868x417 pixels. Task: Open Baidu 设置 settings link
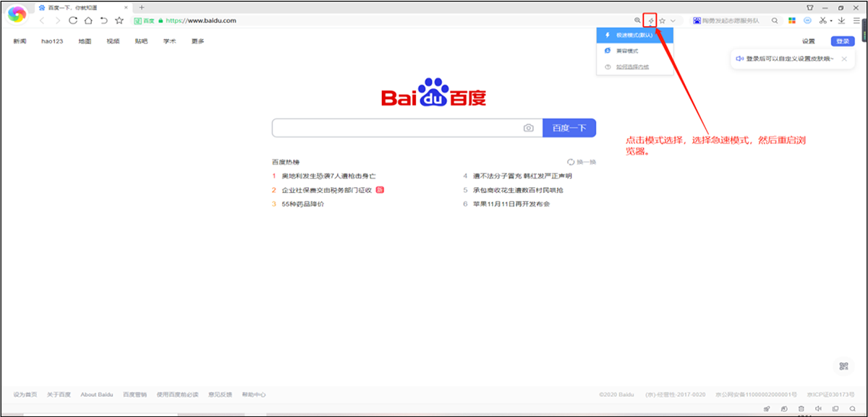[x=808, y=41]
